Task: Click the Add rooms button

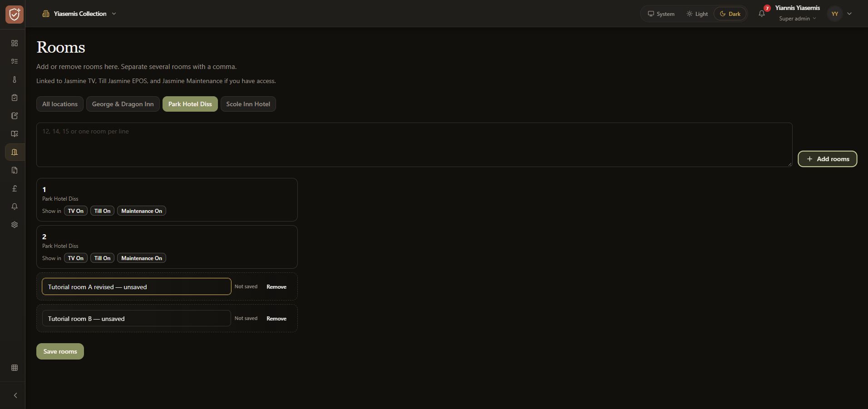Action: point(827,159)
